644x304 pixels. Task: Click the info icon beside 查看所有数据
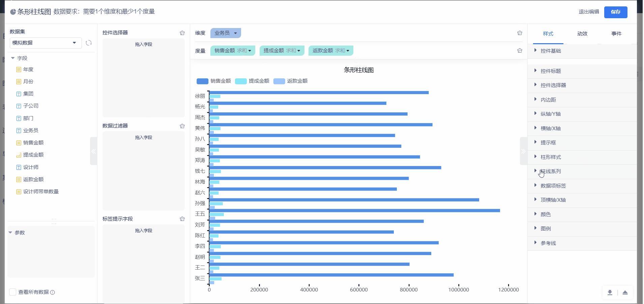pos(53,292)
